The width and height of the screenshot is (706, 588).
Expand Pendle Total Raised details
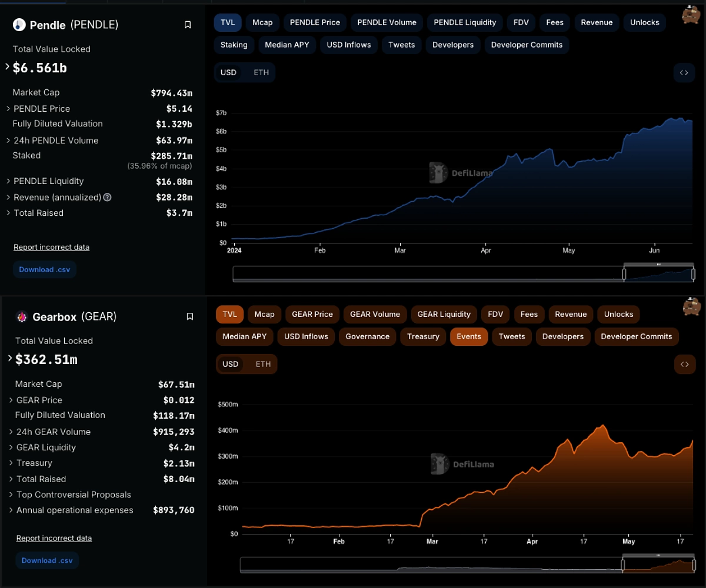(x=8, y=213)
